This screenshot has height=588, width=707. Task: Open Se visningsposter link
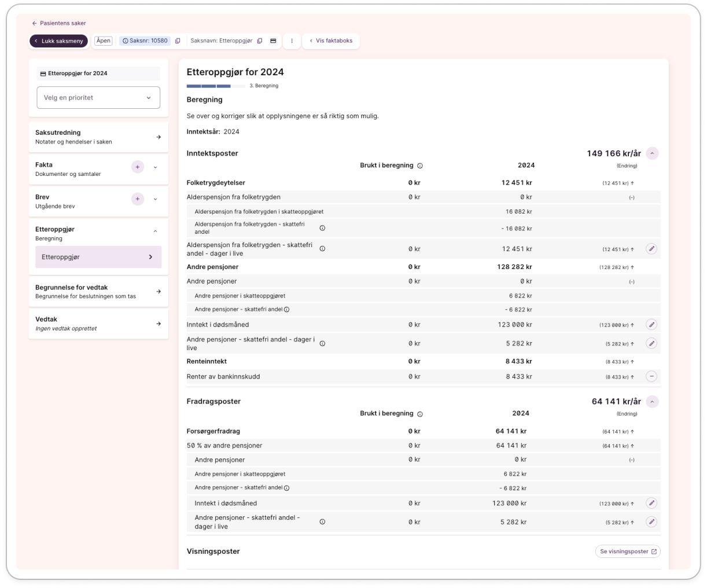point(628,552)
